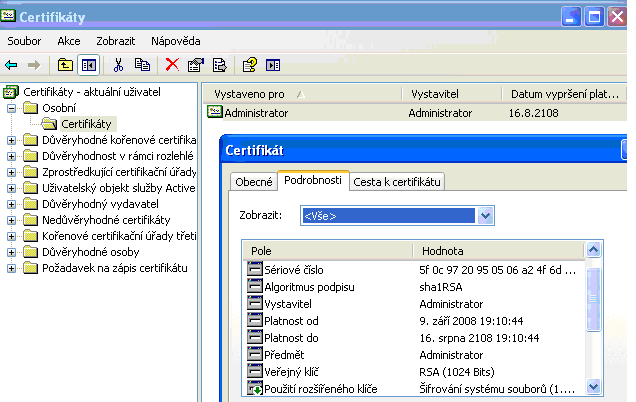Expand Důvěryhodnost v rámci rozlehlé node
636x402 pixels.
[x=11, y=156]
